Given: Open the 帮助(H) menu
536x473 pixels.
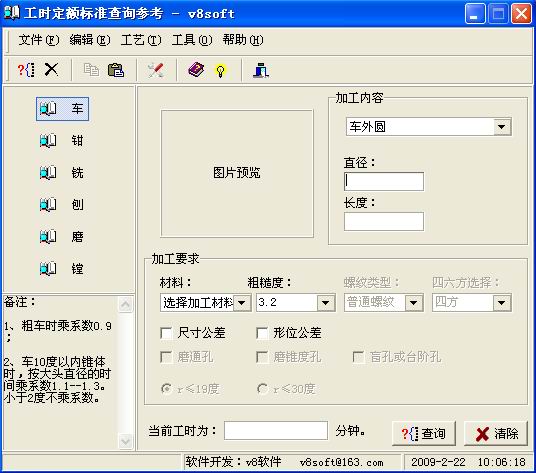Looking at the screenshot, I should pos(243,40).
